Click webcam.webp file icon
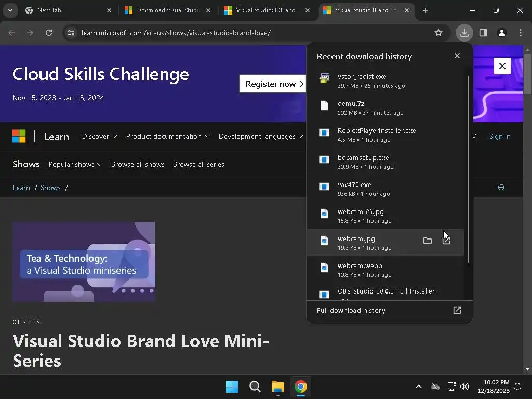Viewport: 532px width, 399px height. pyautogui.click(x=324, y=268)
